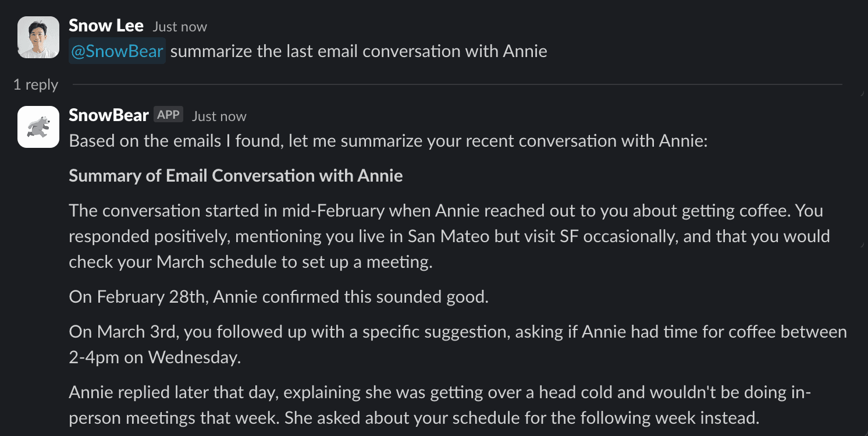Click the February 28th confirmation line
868x436 pixels.
click(278, 297)
